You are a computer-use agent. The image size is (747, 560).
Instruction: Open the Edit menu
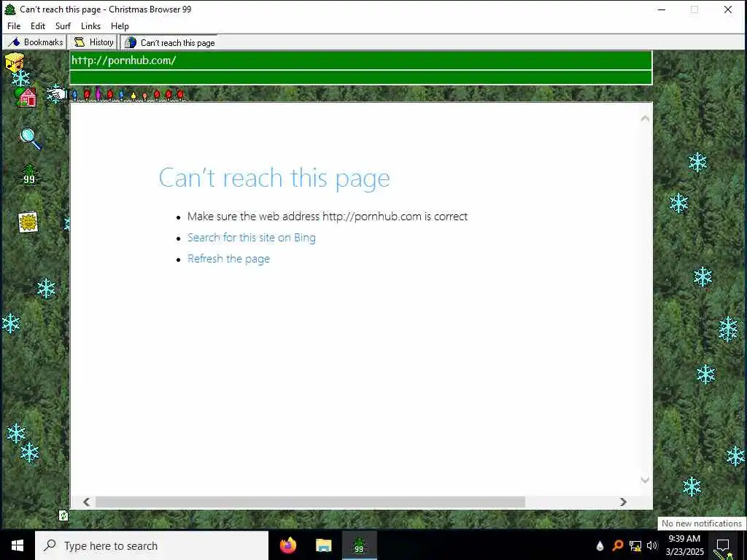coord(38,26)
